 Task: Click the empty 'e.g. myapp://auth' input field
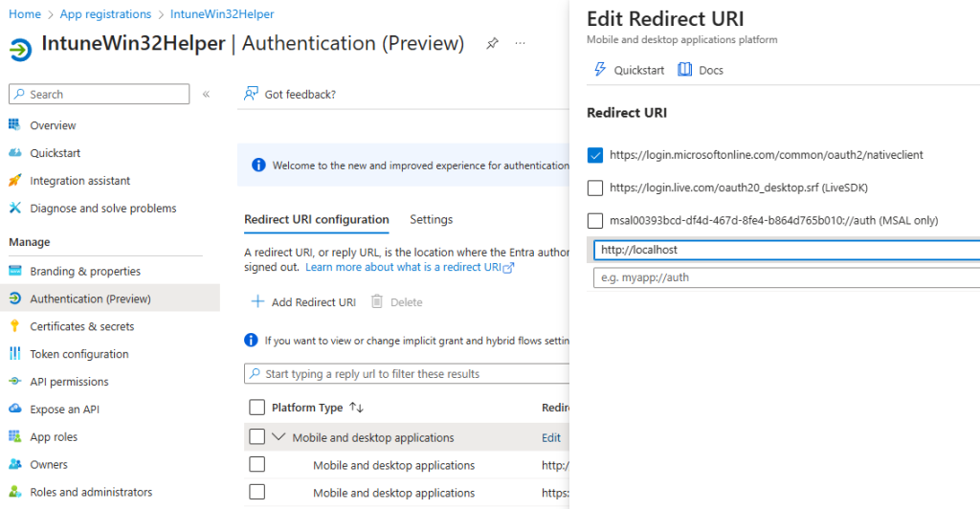pyautogui.click(x=785, y=277)
